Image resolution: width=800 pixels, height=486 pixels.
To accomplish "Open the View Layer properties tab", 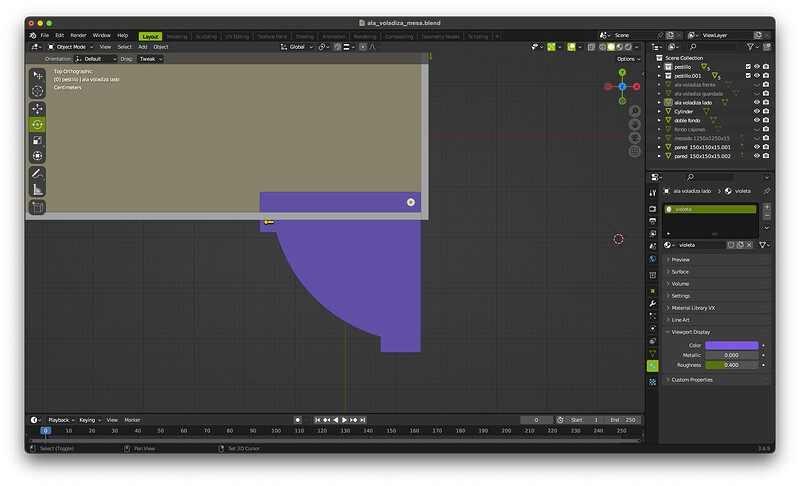I will click(x=653, y=234).
